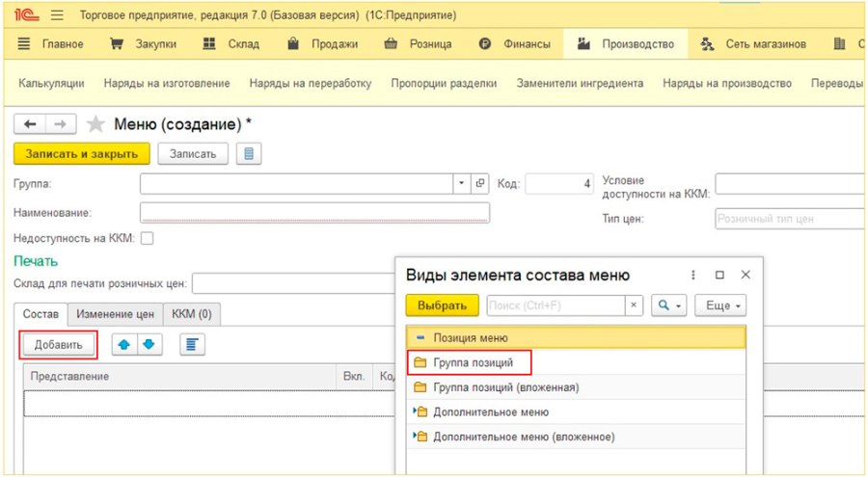Click the shopping cart icon for Закупки
The image size is (868, 477).
click(x=117, y=43)
